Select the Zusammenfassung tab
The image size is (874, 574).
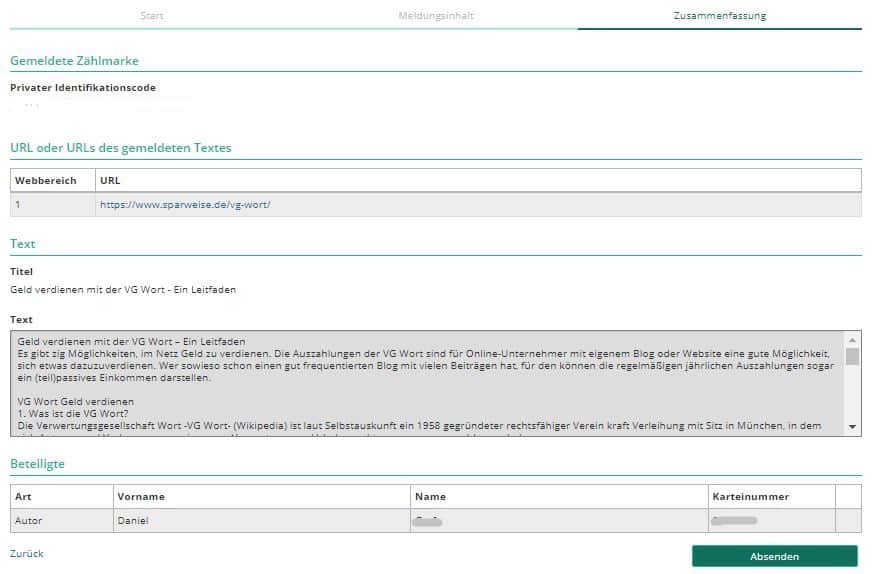tap(720, 16)
